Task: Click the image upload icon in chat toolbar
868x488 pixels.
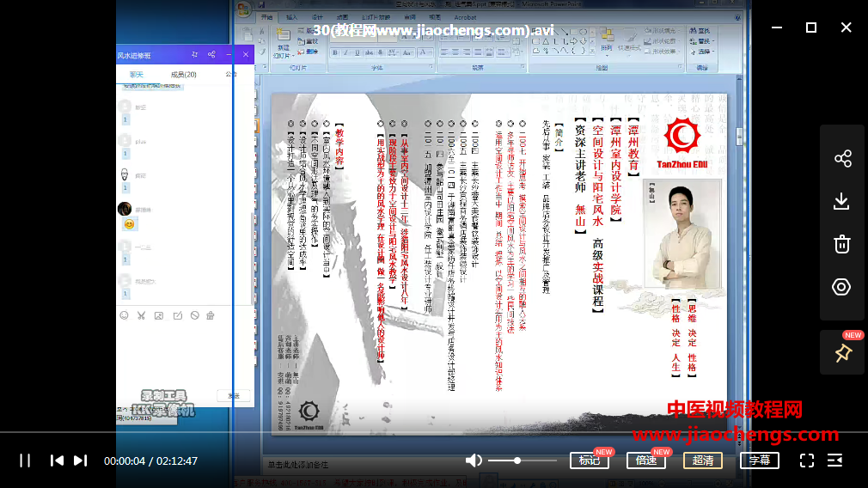Action: (159, 315)
